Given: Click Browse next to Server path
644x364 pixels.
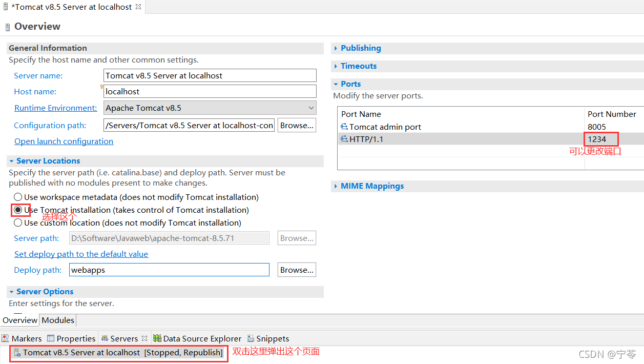Looking at the screenshot, I should [x=297, y=238].
